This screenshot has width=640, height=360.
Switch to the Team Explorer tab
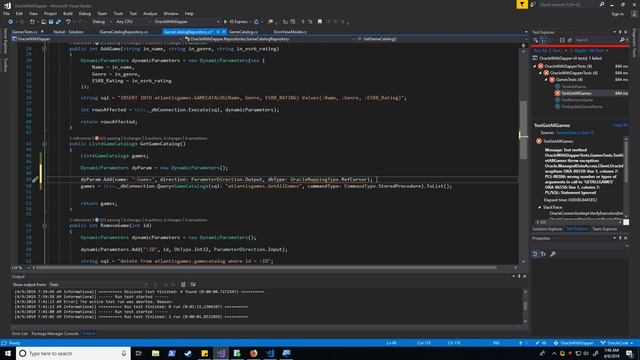click(604, 229)
